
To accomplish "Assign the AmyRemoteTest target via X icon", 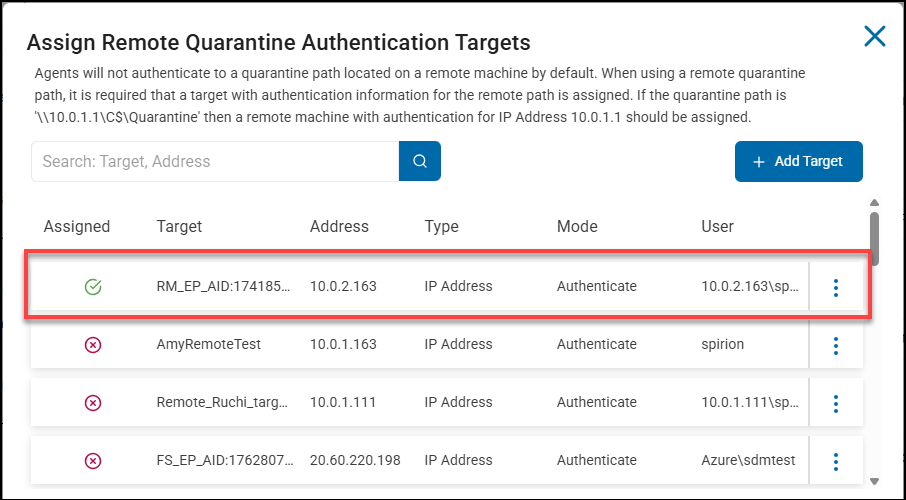I will click(x=93, y=345).
